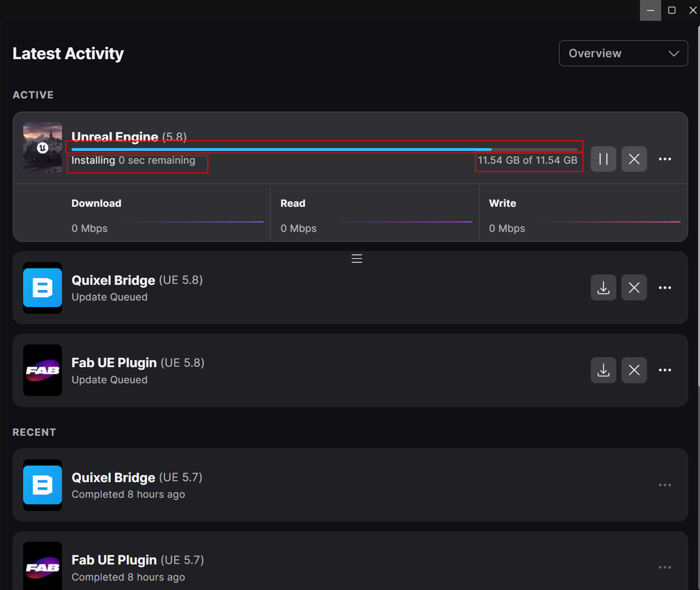Start the Quixel Bridge UE 5.8 download
Image resolution: width=700 pixels, height=590 pixels.
pos(604,288)
